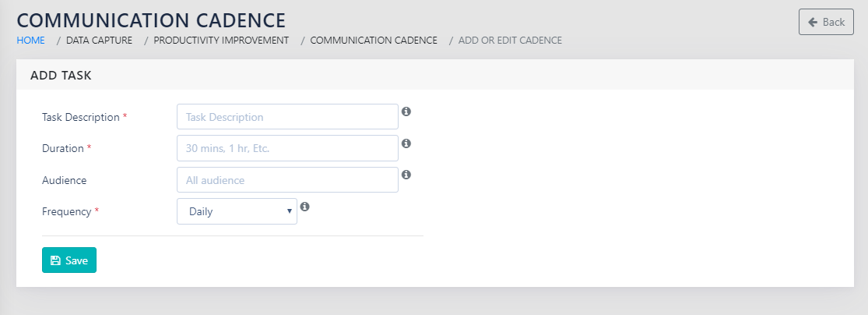Click the info icon beside Duration field
This screenshot has height=315, width=868.
pyautogui.click(x=406, y=143)
